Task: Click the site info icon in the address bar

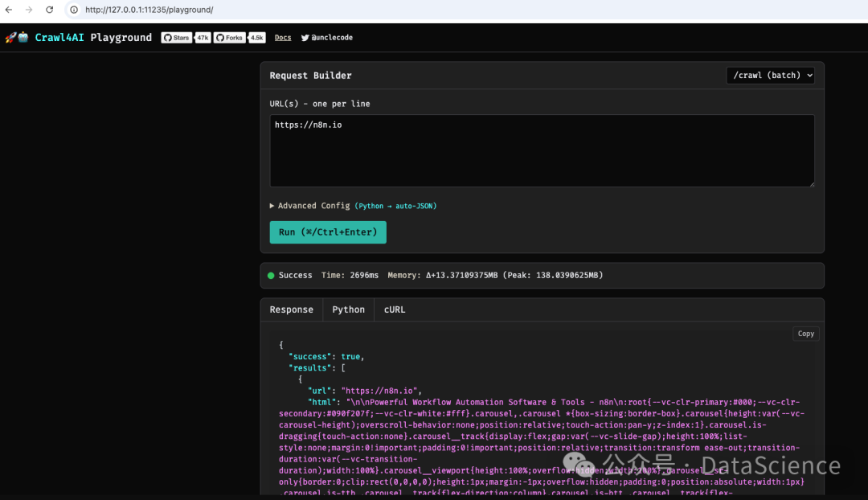Action: [x=73, y=10]
